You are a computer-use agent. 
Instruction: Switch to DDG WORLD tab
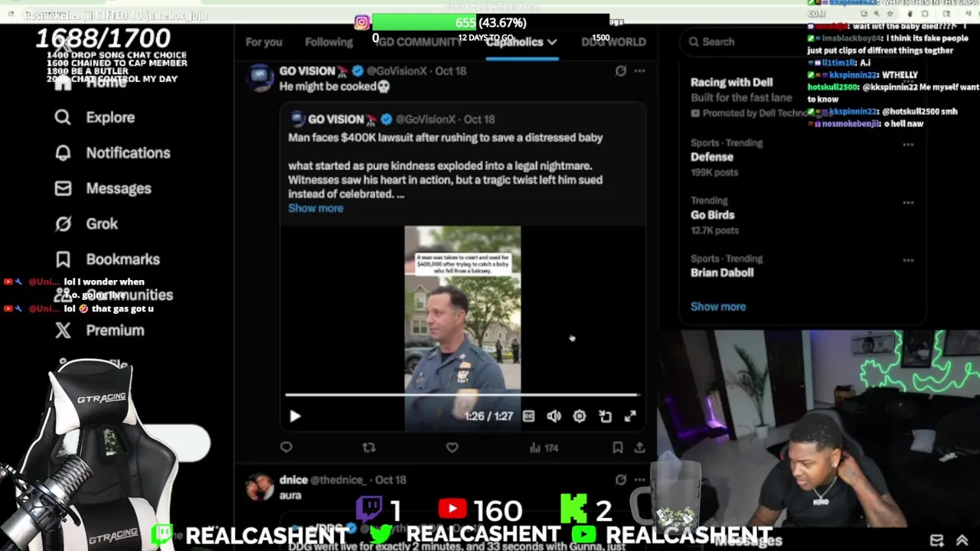pos(613,42)
